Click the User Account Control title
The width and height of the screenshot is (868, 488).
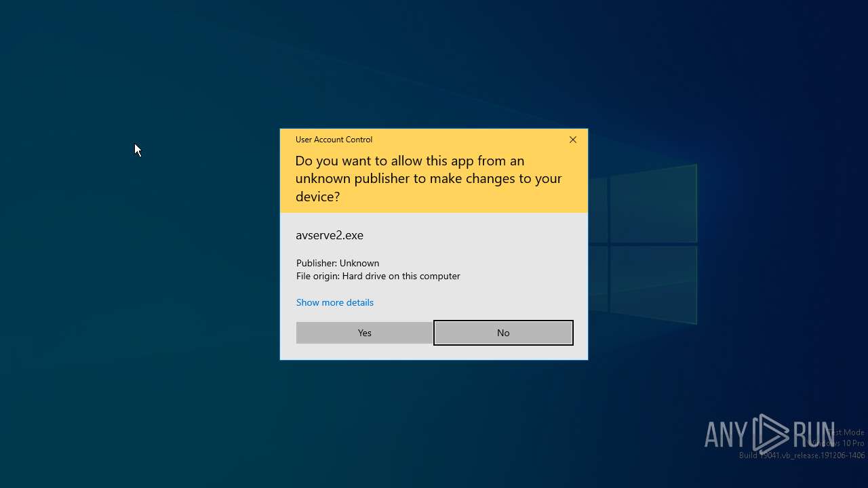pos(334,140)
